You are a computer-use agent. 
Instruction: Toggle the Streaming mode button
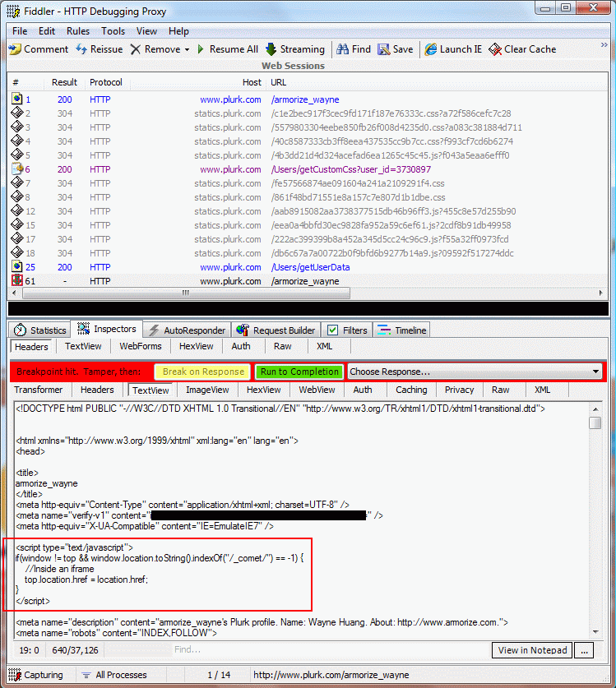(295, 49)
